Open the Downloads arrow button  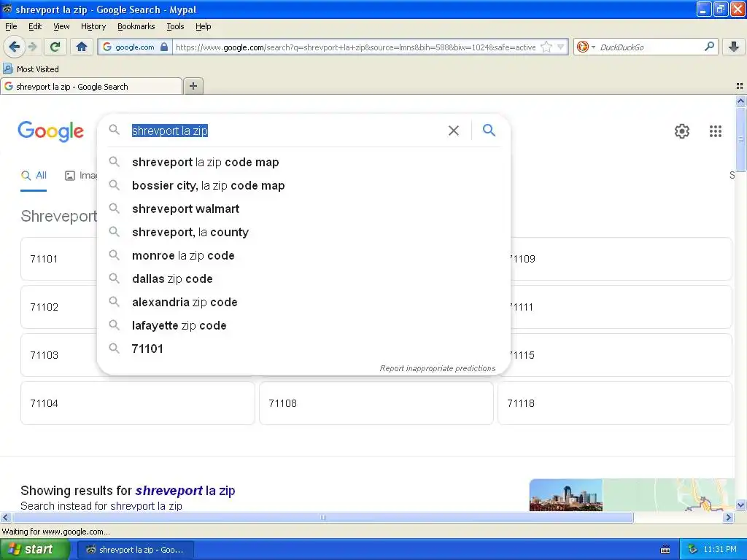pyautogui.click(x=734, y=47)
